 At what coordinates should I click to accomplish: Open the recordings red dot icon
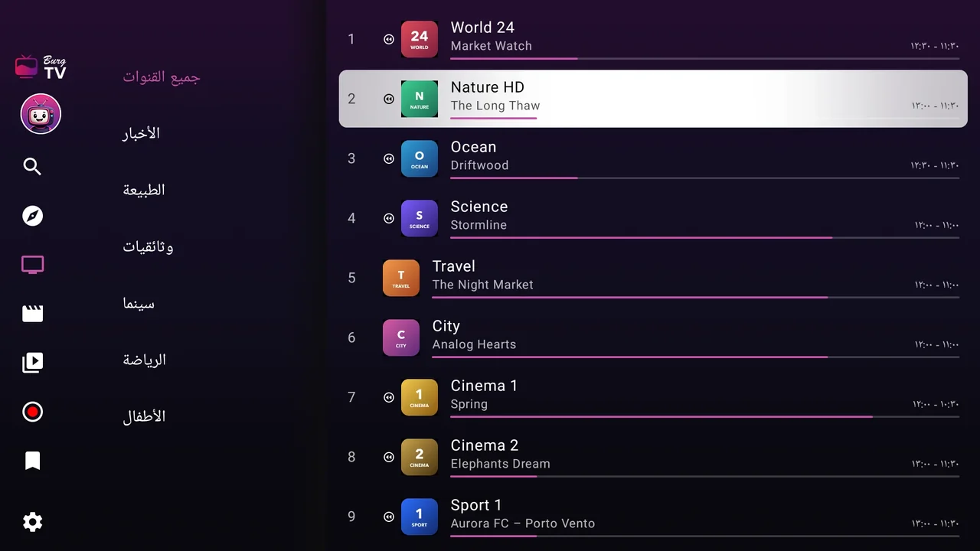32,412
